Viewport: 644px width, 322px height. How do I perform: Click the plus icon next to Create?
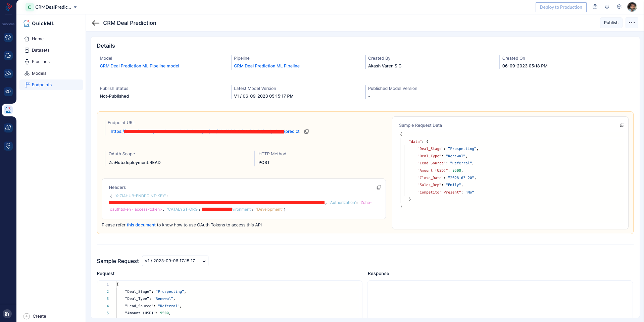click(x=27, y=316)
